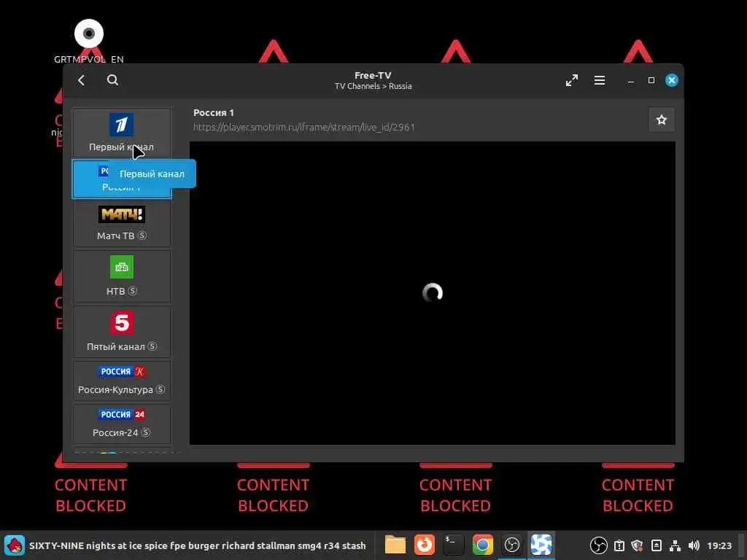Open the volume control tray icon
747x560 pixels.
coord(694,545)
